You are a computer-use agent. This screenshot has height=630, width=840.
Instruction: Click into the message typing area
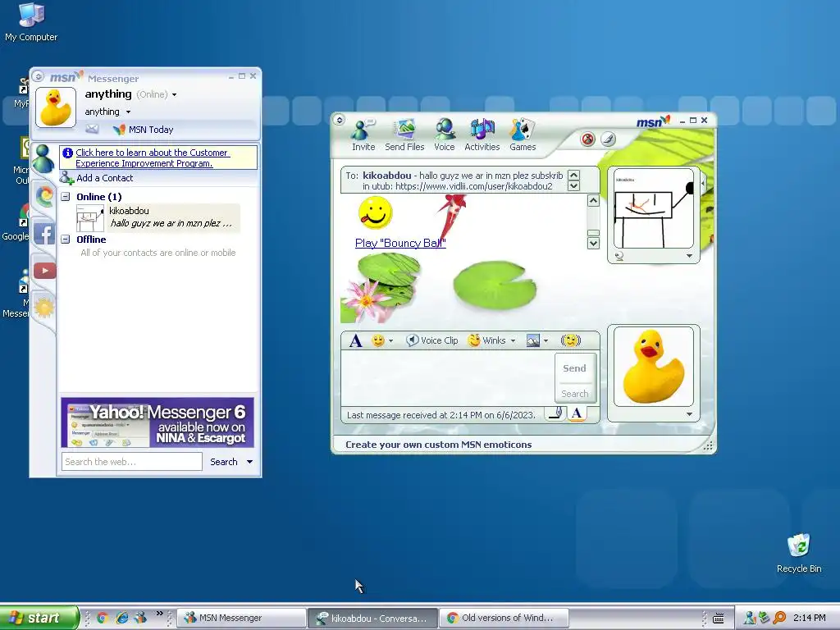click(448, 377)
